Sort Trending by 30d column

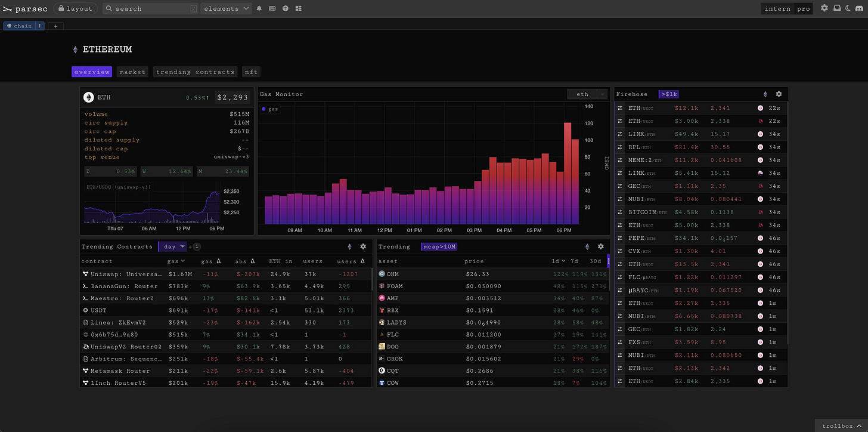tap(596, 261)
